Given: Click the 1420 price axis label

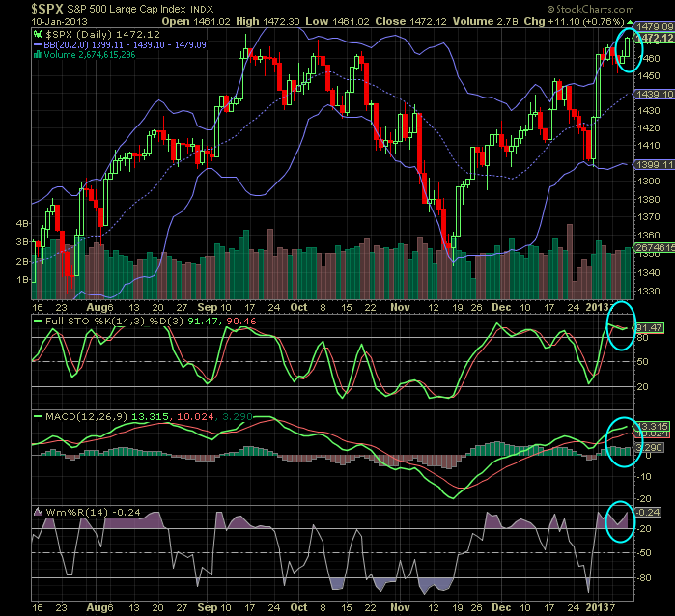Looking at the screenshot, I should coord(649,127).
